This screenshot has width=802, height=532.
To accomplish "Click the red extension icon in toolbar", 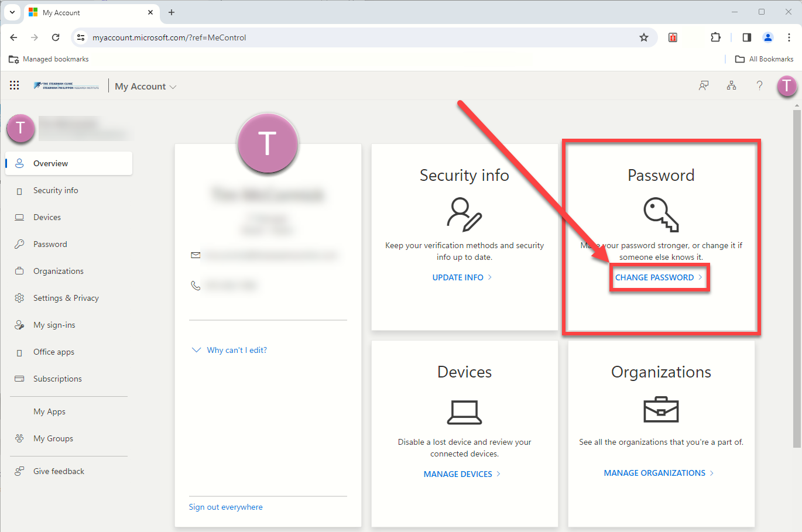I will click(x=673, y=37).
